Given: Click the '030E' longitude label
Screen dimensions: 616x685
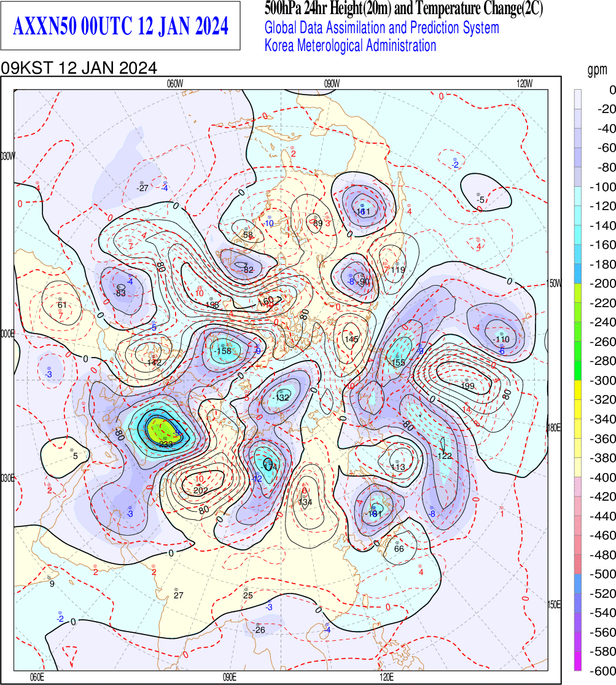Looking at the screenshot, I should pyautogui.click(x=7, y=479).
